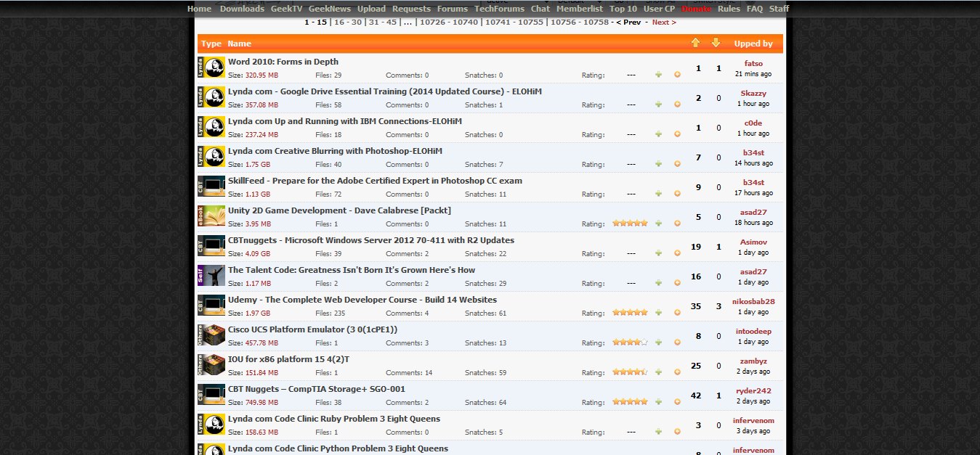
Task: Click the orange round icon in Udemy row
Action: tap(678, 313)
